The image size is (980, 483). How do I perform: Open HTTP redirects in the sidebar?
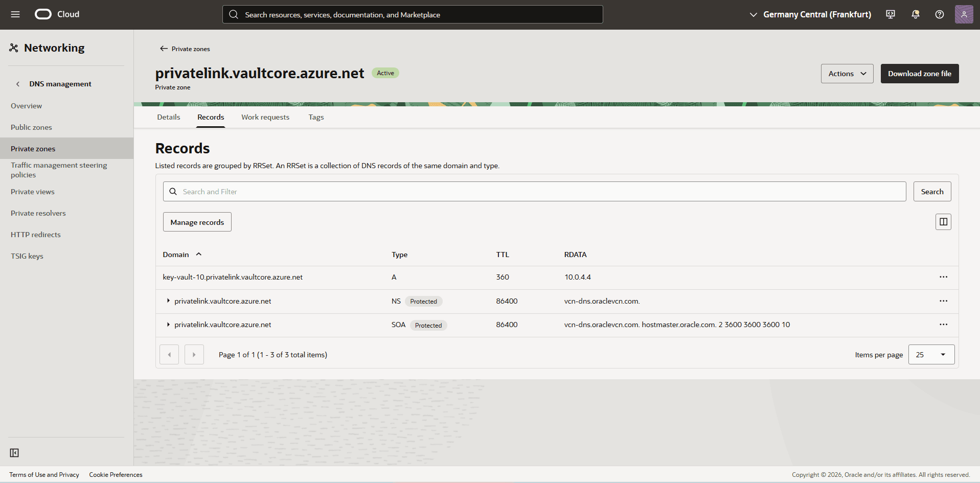click(36, 235)
